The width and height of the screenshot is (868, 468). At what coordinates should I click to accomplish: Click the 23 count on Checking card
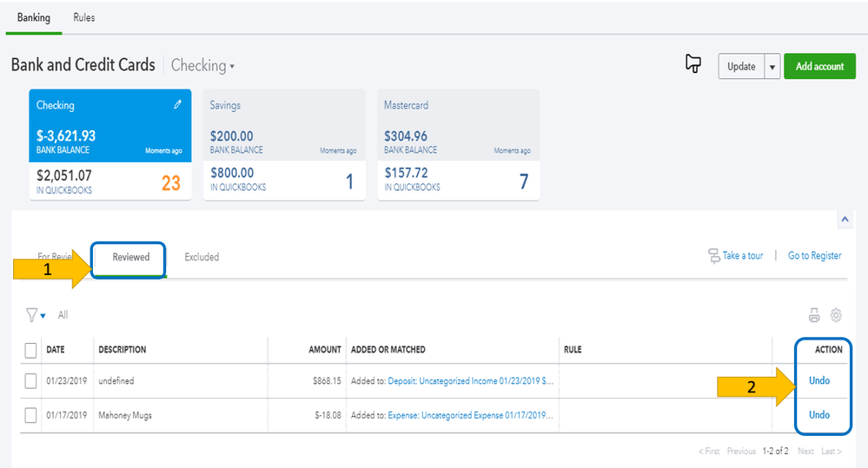(x=171, y=183)
